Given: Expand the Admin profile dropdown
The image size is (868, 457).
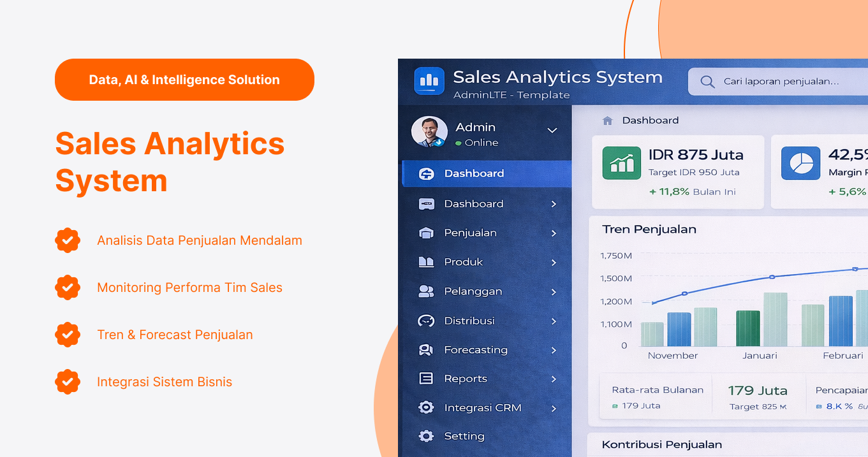Looking at the screenshot, I should [x=552, y=129].
